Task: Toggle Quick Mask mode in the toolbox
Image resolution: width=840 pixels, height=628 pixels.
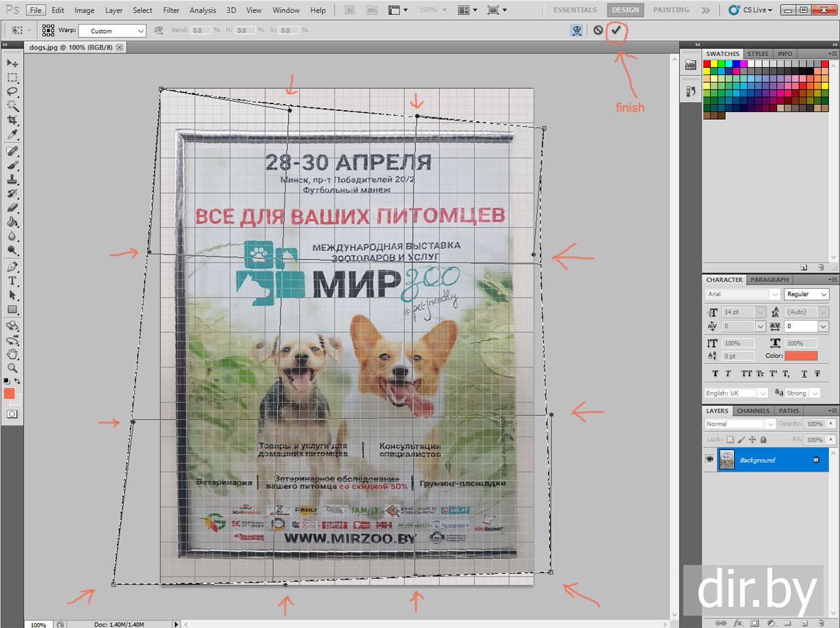Action: click(x=12, y=414)
